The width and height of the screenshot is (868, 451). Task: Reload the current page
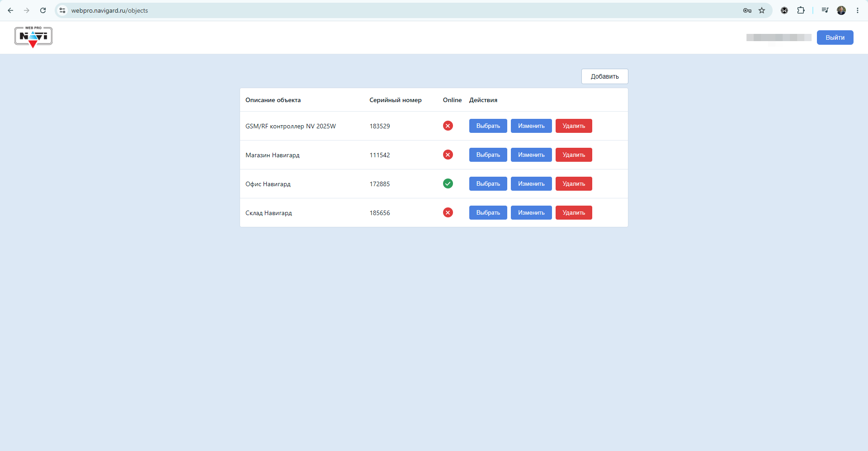click(x=43, y=10)
